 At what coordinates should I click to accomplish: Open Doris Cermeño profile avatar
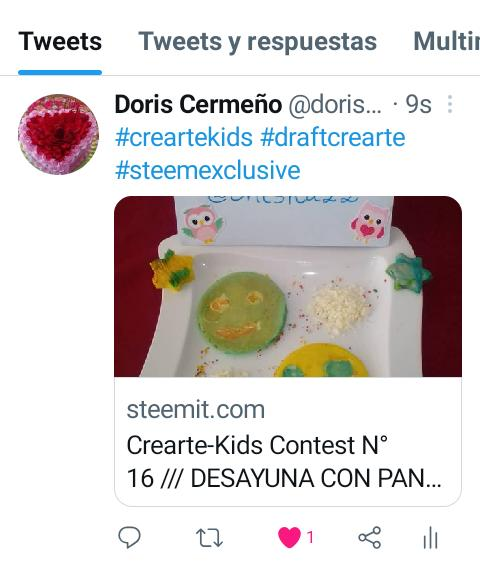[x=58, y=134]
